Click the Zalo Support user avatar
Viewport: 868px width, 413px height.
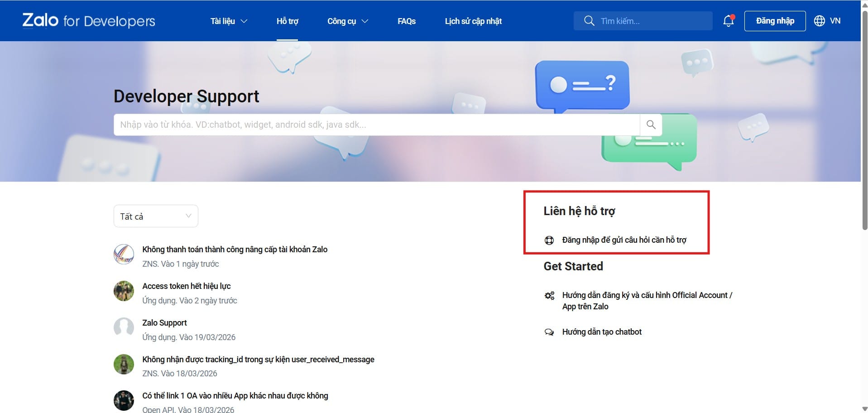[x=123, y=327]
